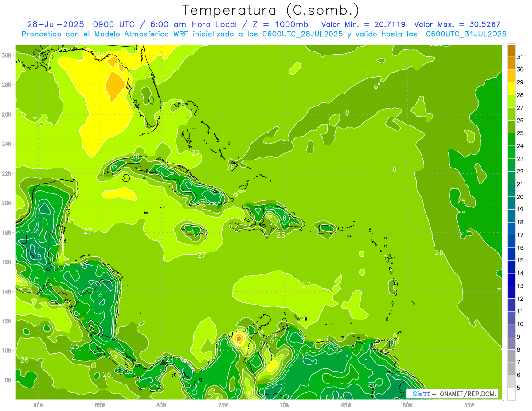The width and height of the screenshot is (532, 411).
Task: Click the '26N' latitude axis label
Action: (x=8, y=114)
